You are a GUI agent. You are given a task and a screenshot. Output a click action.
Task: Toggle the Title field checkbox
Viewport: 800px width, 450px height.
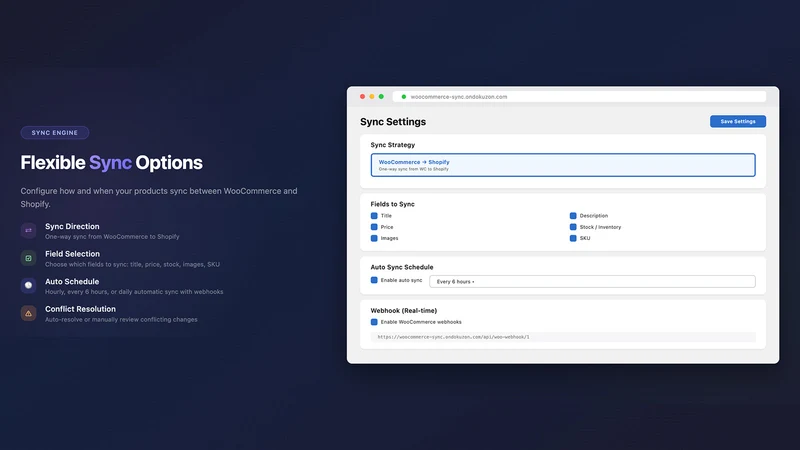(374, 216)
